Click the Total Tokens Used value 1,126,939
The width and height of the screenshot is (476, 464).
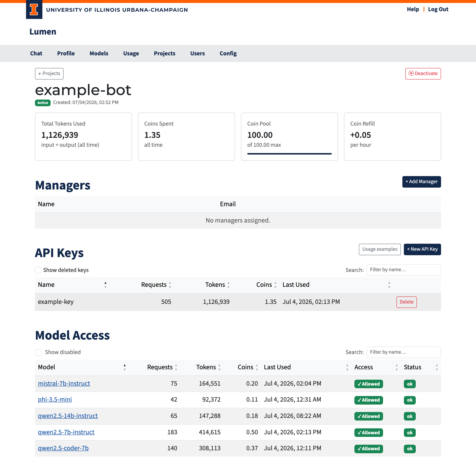tap(60, 135)
